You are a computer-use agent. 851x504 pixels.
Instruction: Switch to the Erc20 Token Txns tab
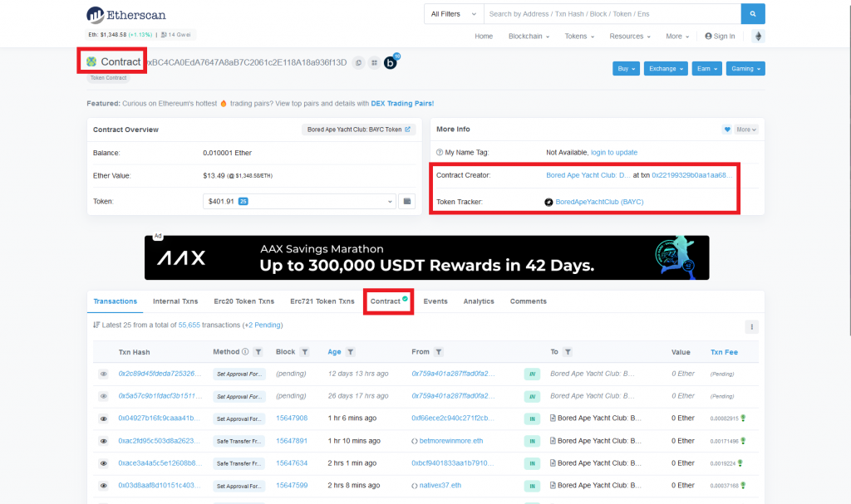(x=243, y=301)
